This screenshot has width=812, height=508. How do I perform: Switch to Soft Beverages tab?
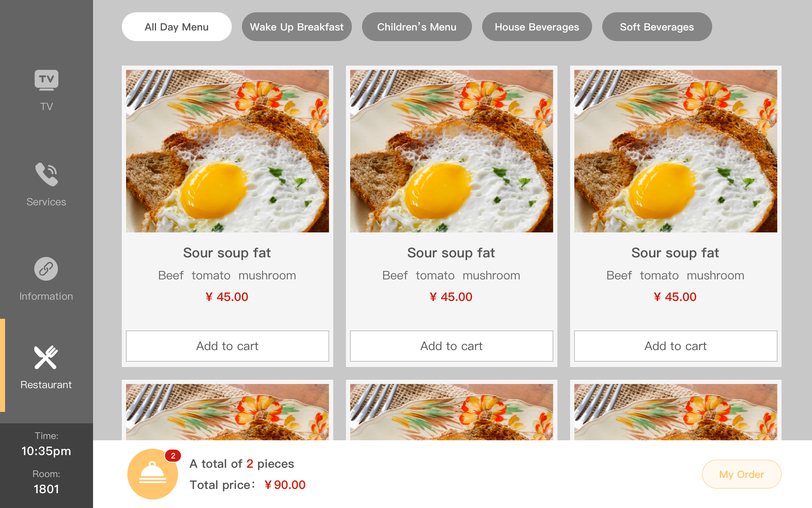click(x=657, y=27)
